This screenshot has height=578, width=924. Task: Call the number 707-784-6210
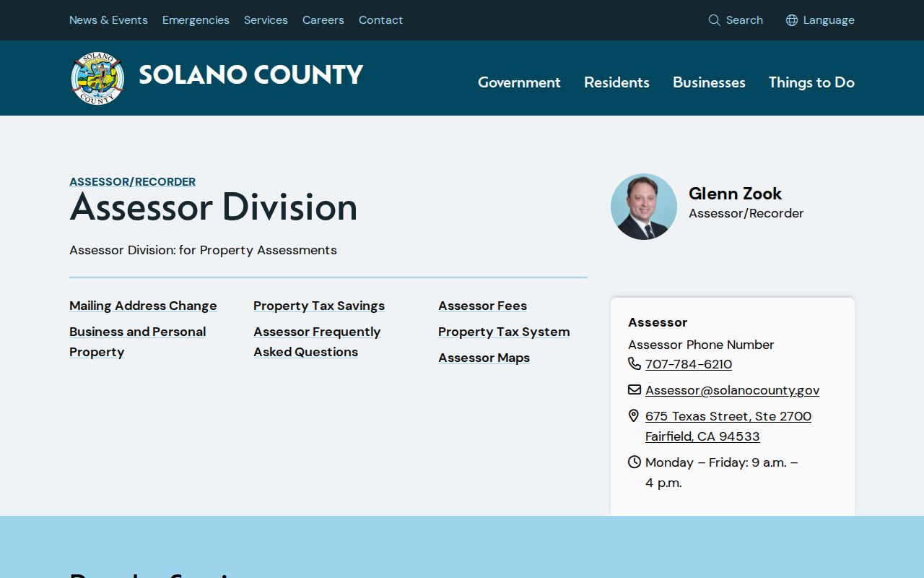[689, 364]
